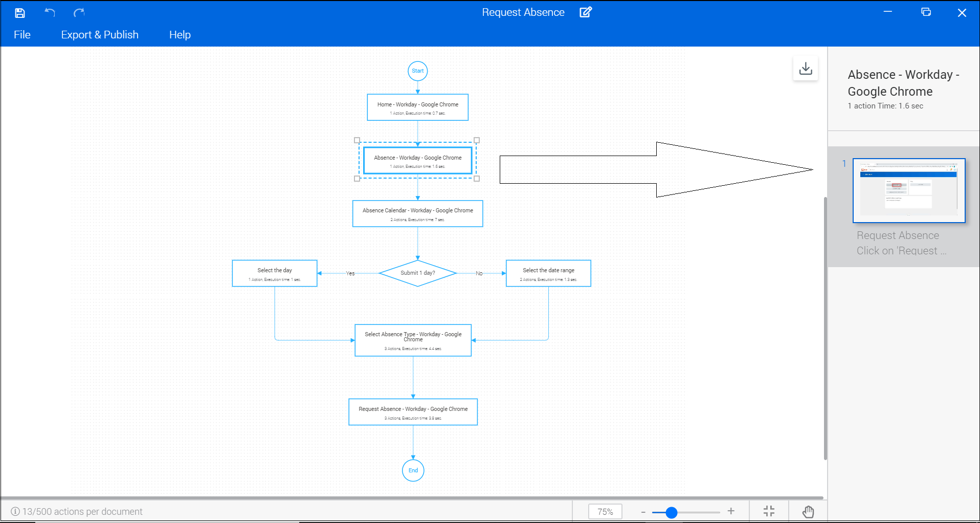The width and height of the screenshot is (980, 523).
Task: Zoom out using the minus button
Action: (x=643, y=511)
